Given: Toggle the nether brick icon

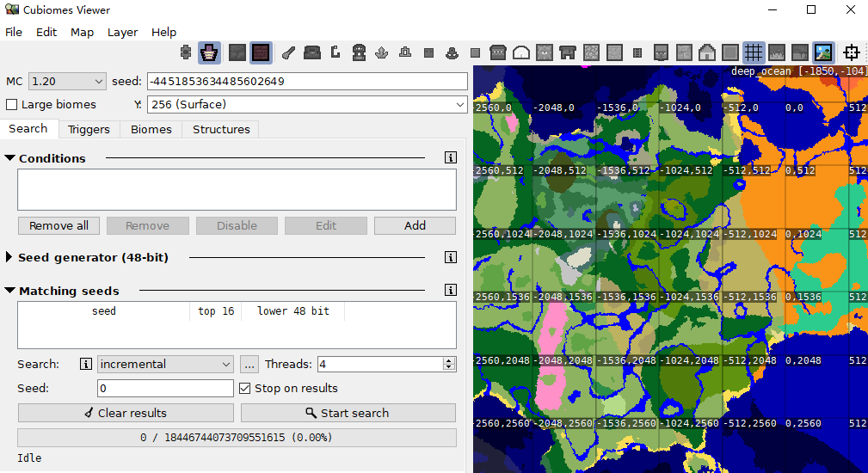Looking at the screenshot, I should 262,52.
